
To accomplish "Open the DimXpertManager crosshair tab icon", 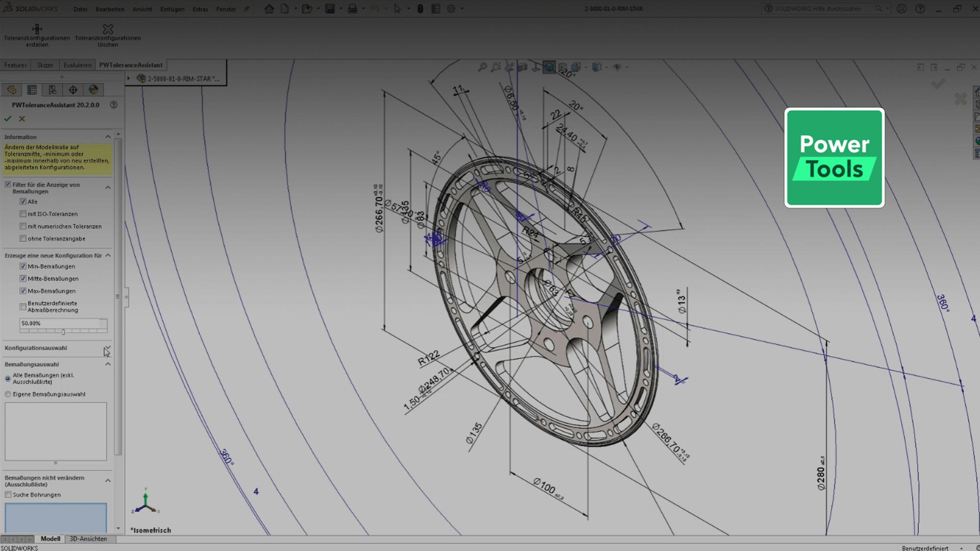I will (73, 90).
